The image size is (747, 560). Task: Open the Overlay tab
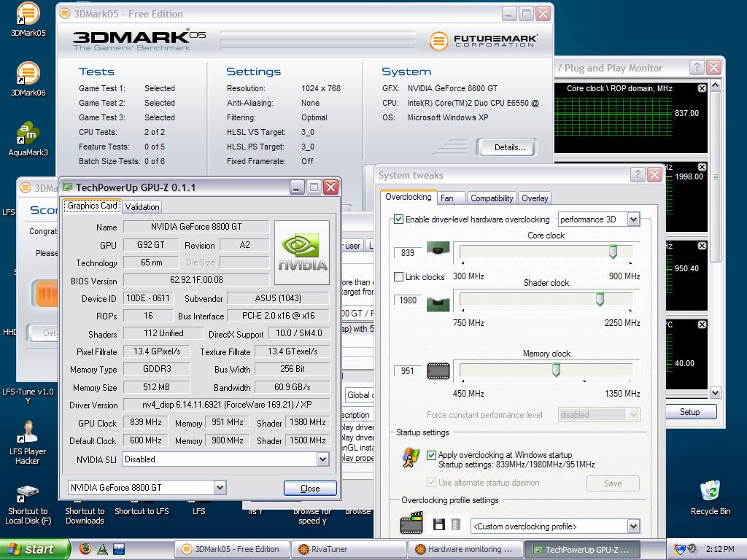coord(535,198)
